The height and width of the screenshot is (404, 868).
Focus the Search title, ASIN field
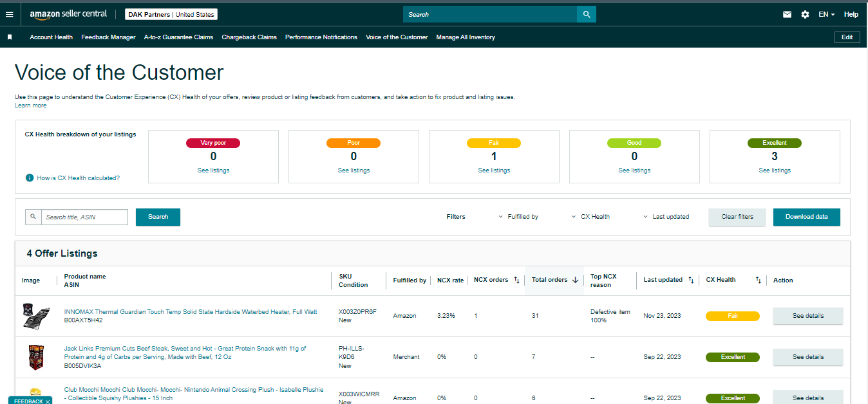pos(84,217)
